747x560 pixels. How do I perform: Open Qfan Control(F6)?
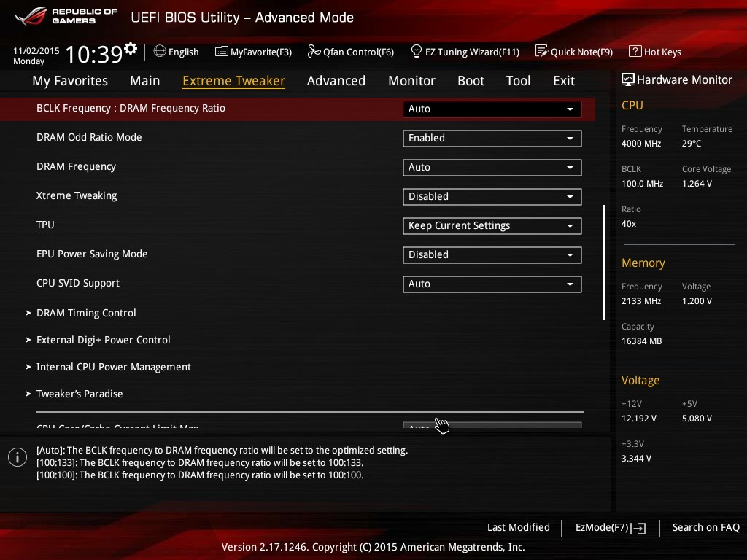click(x=351, y=52)
